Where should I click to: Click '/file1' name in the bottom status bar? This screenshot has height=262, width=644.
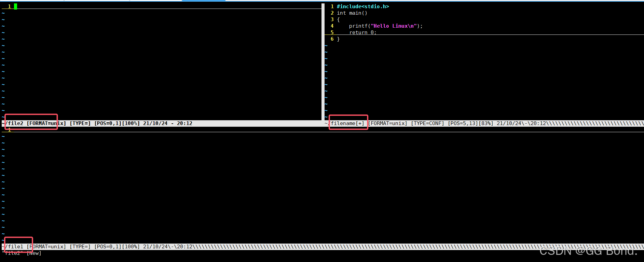pos(14,247)
